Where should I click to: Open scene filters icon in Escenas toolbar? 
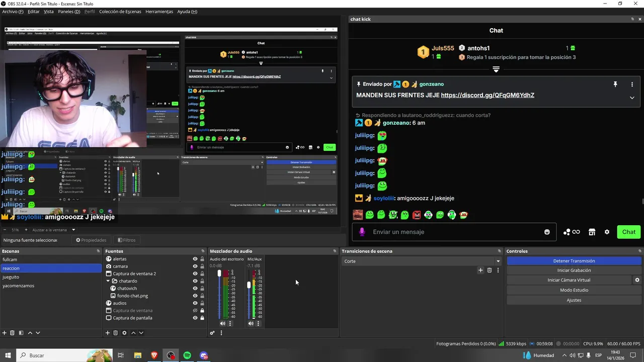coord(21,333)
